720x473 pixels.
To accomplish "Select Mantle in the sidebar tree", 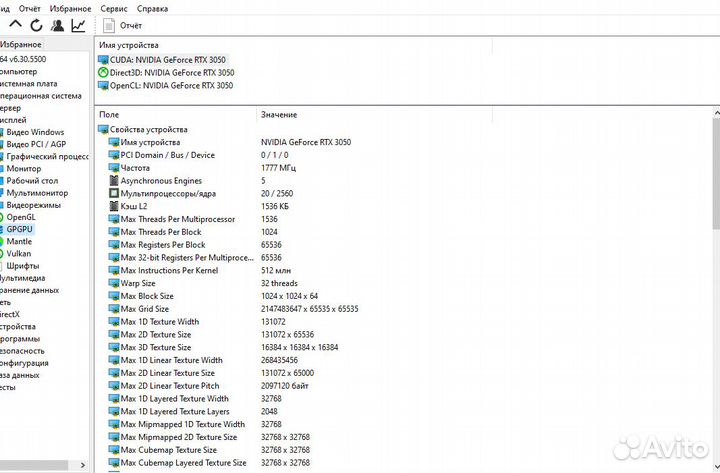I will (19, 242).
